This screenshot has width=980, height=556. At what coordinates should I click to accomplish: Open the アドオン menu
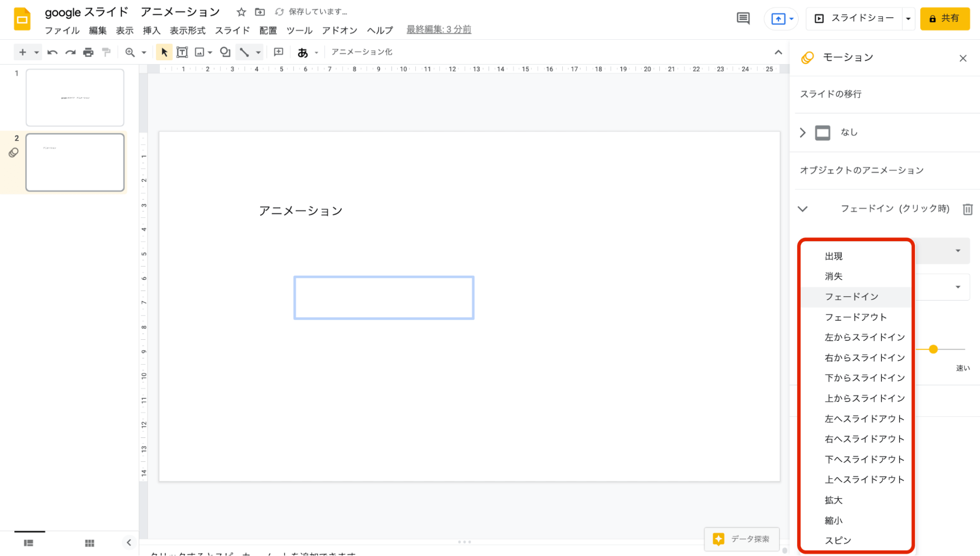point(339,30)
